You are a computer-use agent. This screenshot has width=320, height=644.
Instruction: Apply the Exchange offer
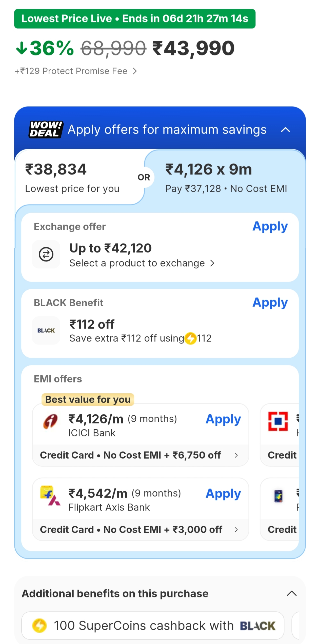pos(270,226)
